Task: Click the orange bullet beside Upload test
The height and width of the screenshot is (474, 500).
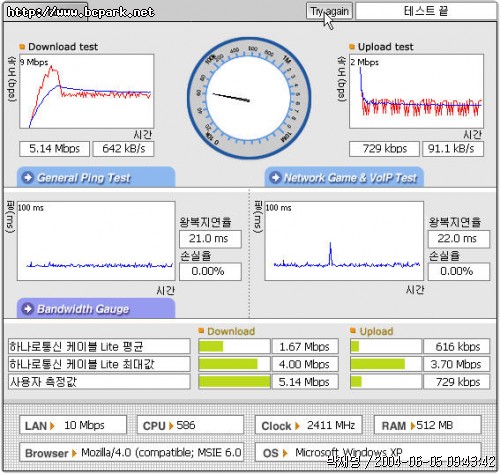Action: 352,47
